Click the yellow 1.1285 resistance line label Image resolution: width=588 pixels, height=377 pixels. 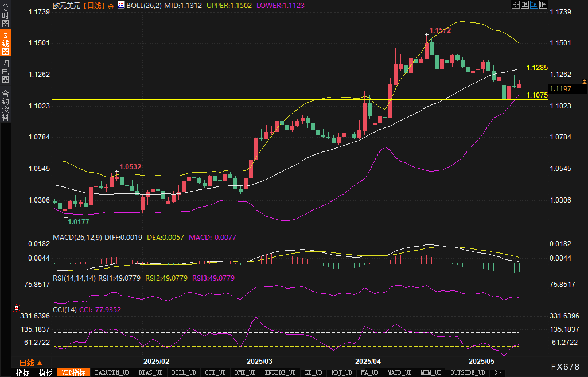[537, 68]
